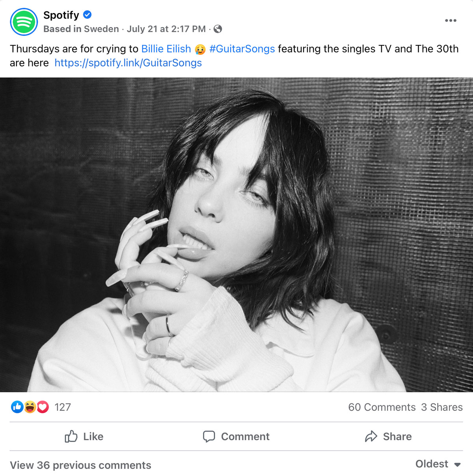Click the Like thumbs-up outline icon
This screenshot has width=473, height=476.
(71, 437)
